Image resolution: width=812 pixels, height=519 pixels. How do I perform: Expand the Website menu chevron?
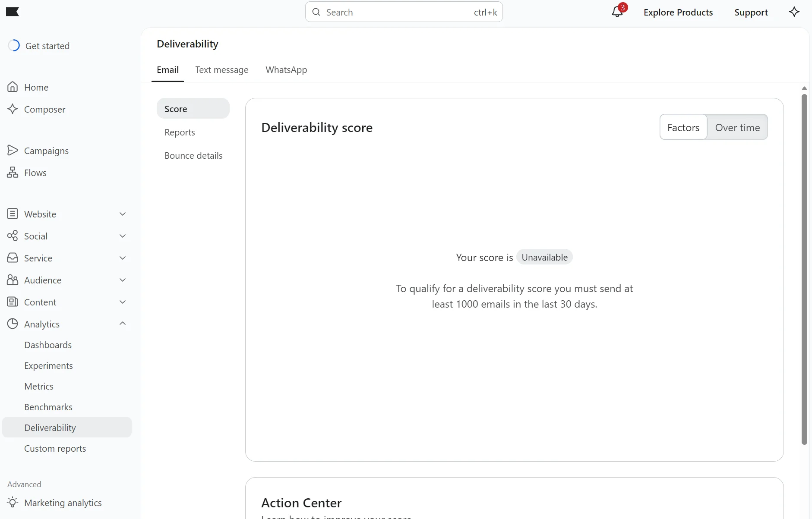pos(123,214)
